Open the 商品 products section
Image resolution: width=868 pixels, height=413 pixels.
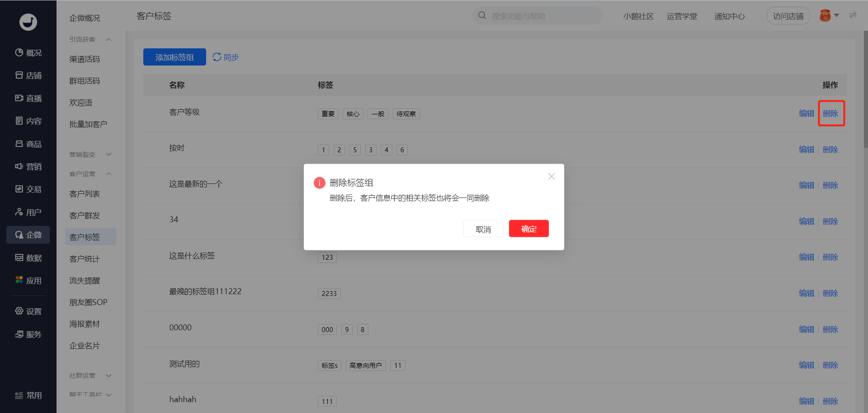coord(28,144)
